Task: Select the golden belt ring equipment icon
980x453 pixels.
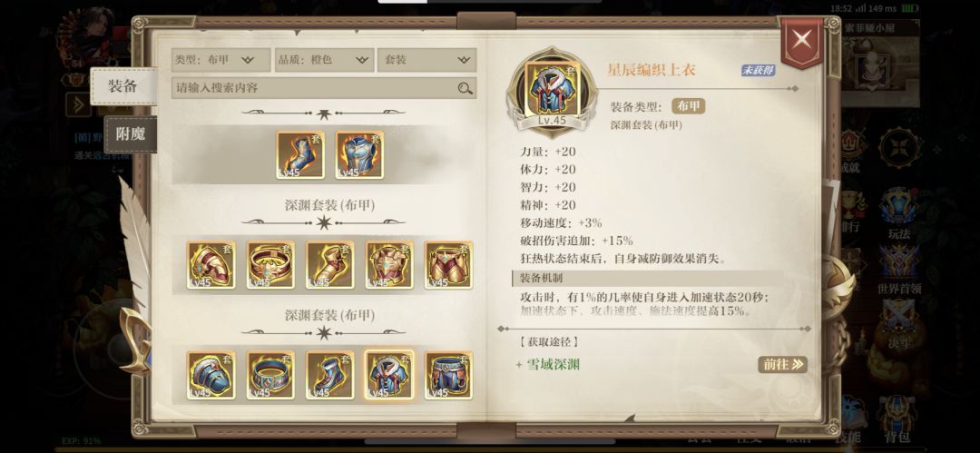Action: [x=270, y=265]
